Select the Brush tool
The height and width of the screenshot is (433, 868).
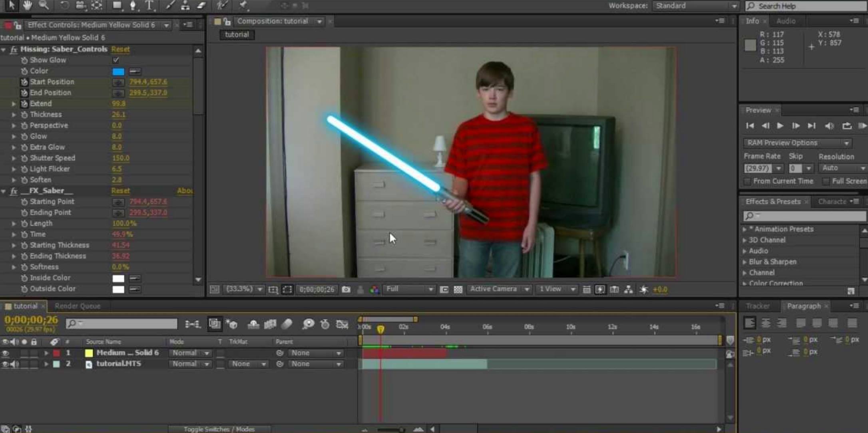pos(170,6)
